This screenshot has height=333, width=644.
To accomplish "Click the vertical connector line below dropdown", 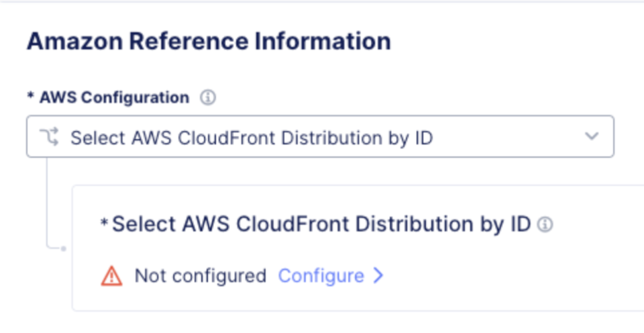I will point(47,201).
